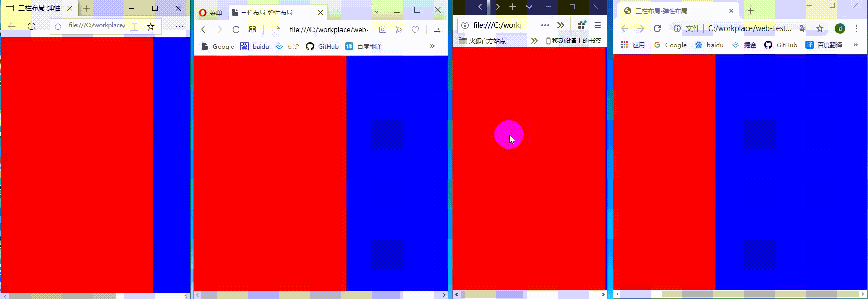868x299 pixels.
Task: Close the Edge 三栏布局 tab
Action: point(70,8)
